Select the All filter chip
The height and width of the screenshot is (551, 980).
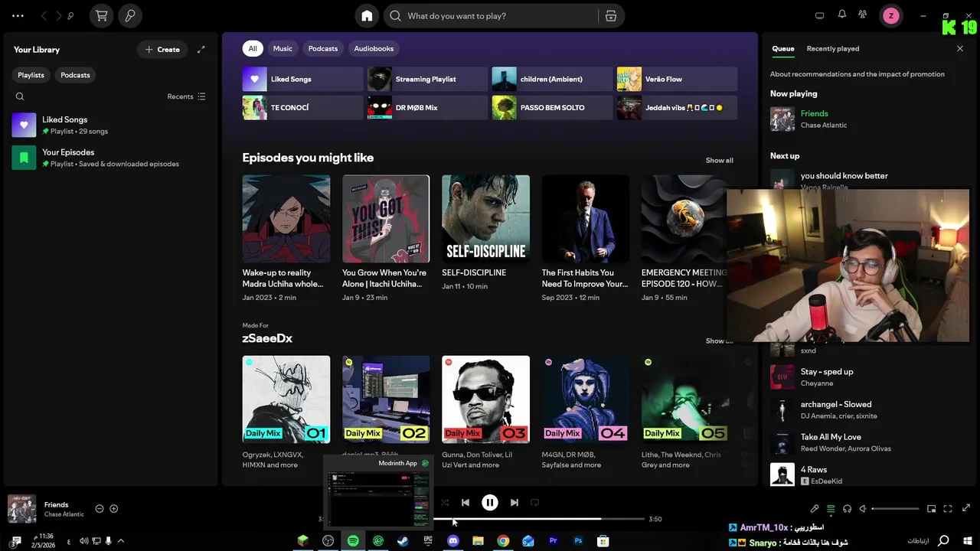pos(253,48)
